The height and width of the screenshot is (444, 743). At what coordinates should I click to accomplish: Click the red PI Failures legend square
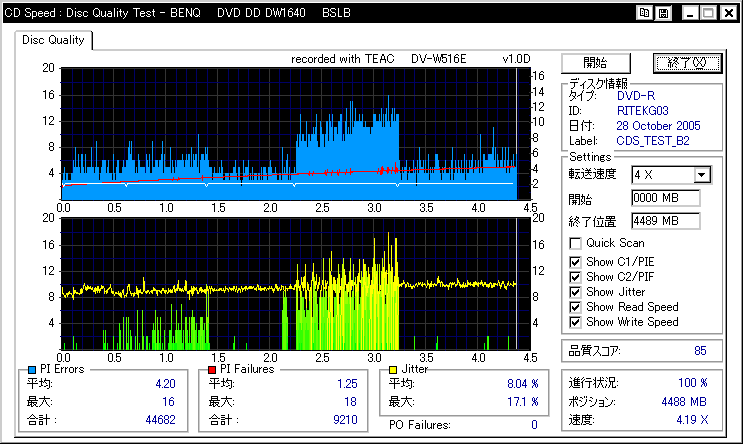212,370
